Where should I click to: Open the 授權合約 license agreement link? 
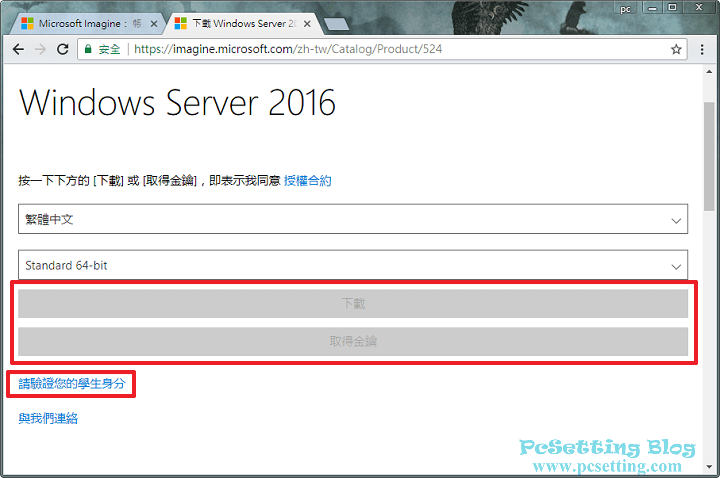[307, 181]
